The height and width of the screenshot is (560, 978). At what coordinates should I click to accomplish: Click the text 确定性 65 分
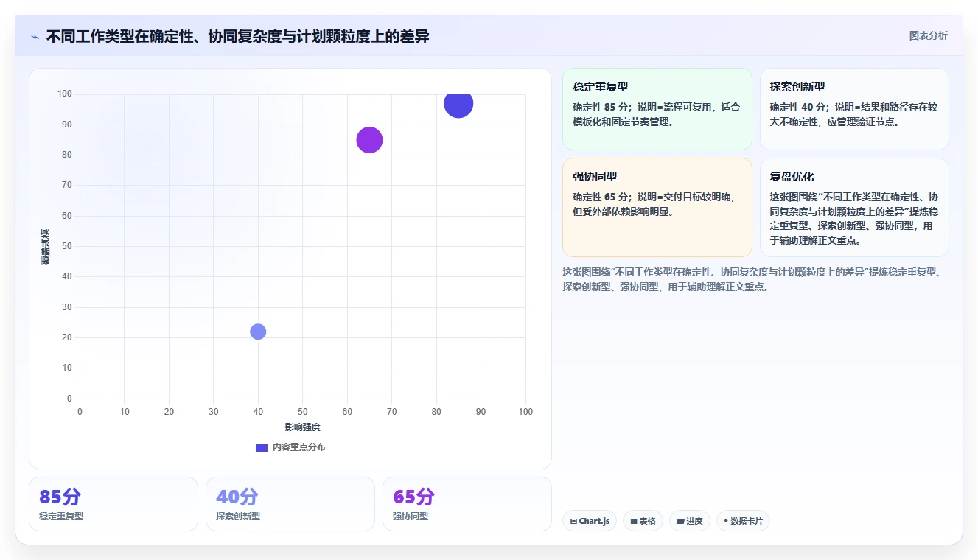click(599, 197)
